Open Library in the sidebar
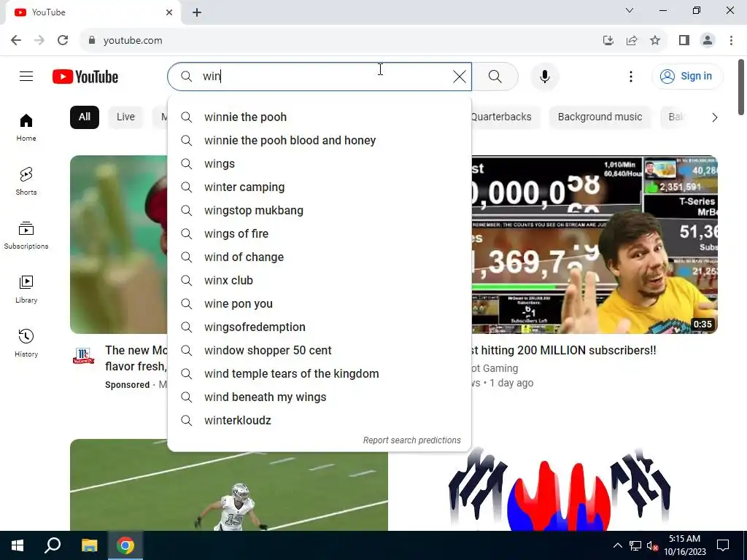 click(26, 289)
